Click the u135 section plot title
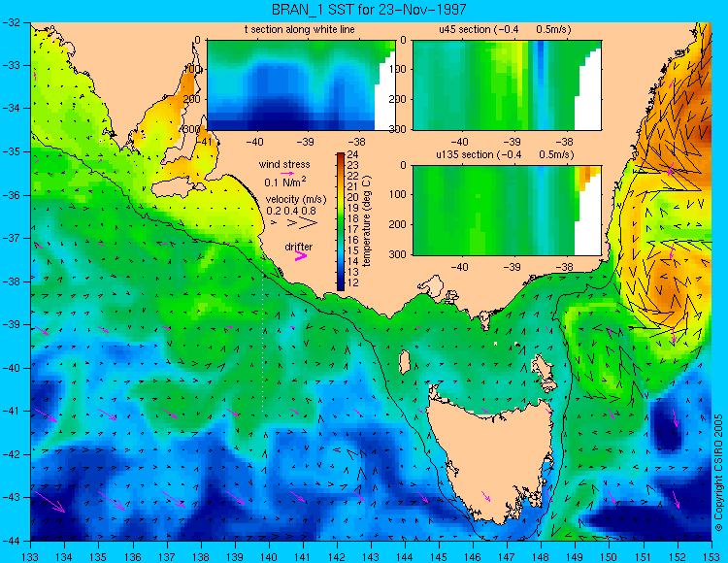The width and height of the screenshot is (728, 563). coord(505,154)
